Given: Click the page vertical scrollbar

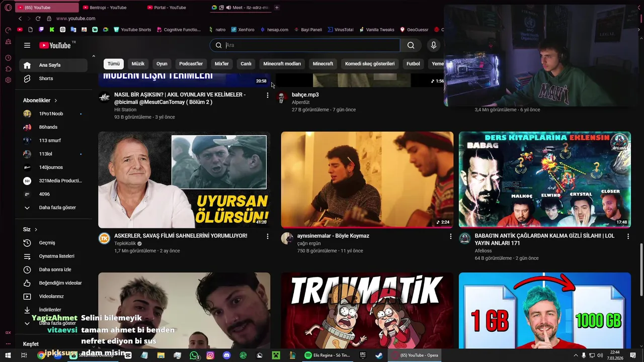Looking at the screenshot, I should coord(641,270).
